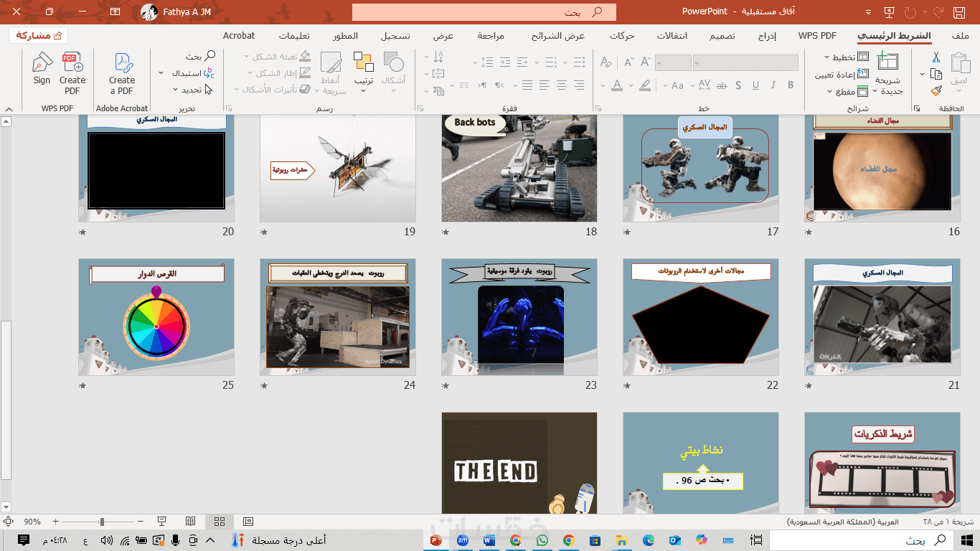Switch to the انتقالات tab
This screenshot has width=980, height=551.
[672, 36]
